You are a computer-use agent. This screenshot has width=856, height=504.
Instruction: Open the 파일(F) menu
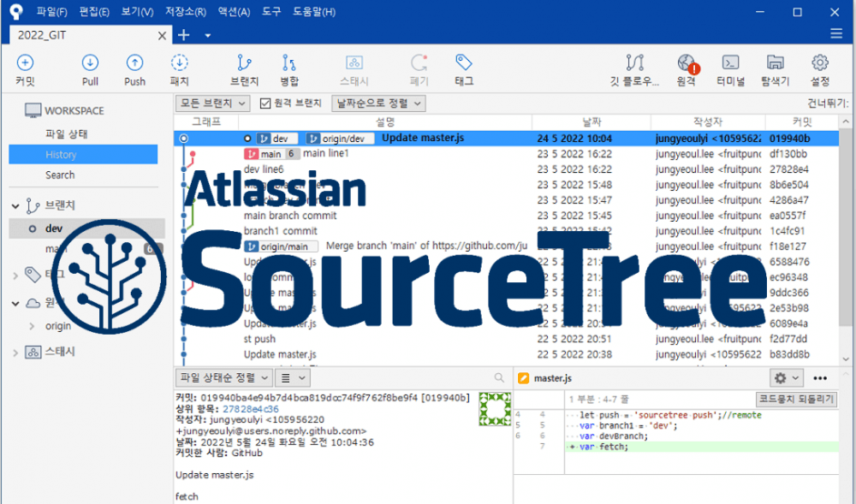52,11
